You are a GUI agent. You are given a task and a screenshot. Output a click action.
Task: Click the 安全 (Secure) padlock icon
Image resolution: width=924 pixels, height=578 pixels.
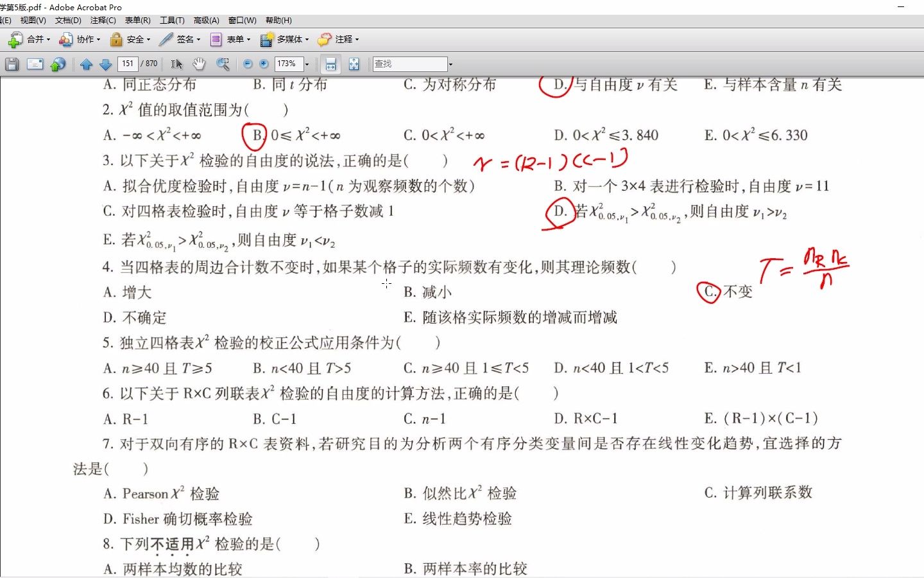tap(116, 39)
